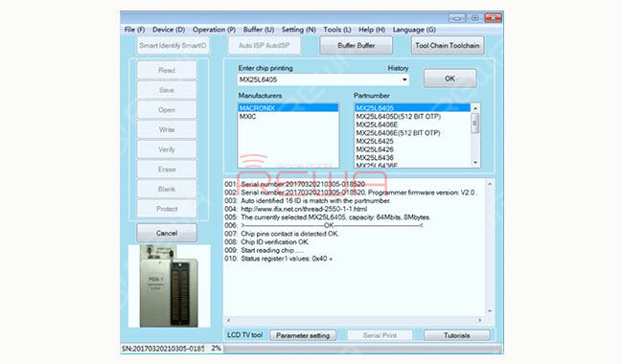Viewport: 623px width, 364px height.
Task: Click the Open button
Action: click(x=167, y=110)
